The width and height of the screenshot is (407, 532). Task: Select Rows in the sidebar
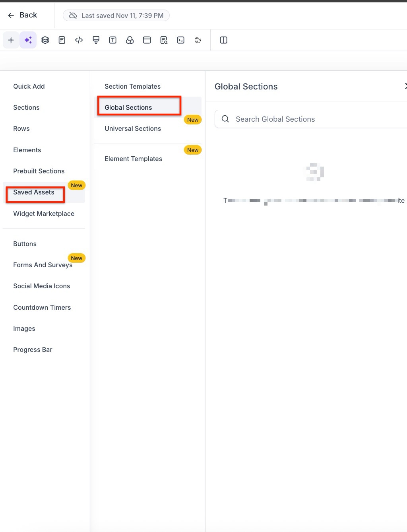pyautogui.click(x=21, y=128)
